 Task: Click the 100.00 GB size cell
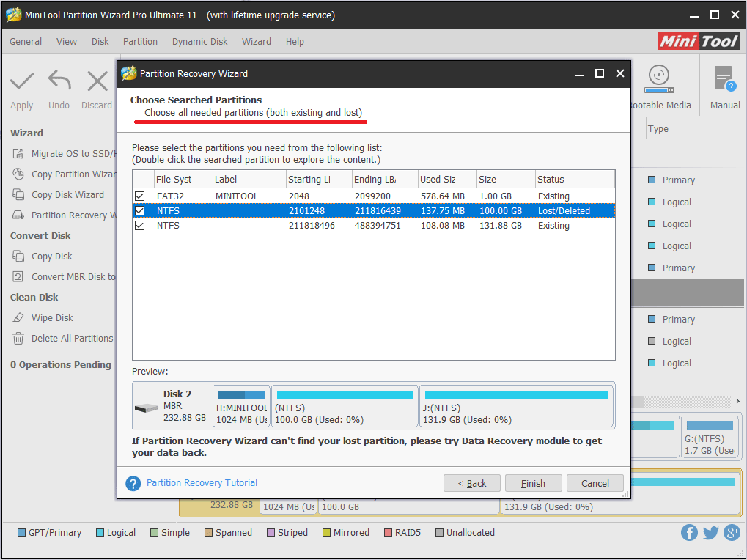[501, 210]
